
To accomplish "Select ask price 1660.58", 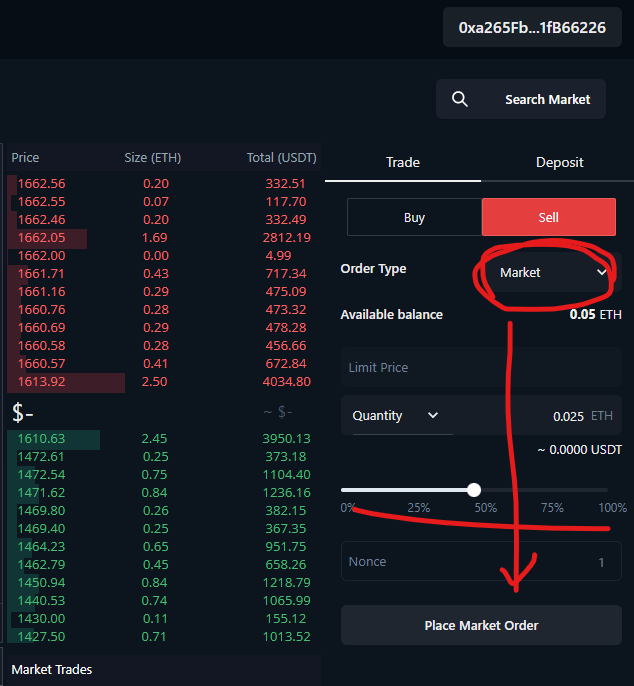I will (x=41, y=345).
